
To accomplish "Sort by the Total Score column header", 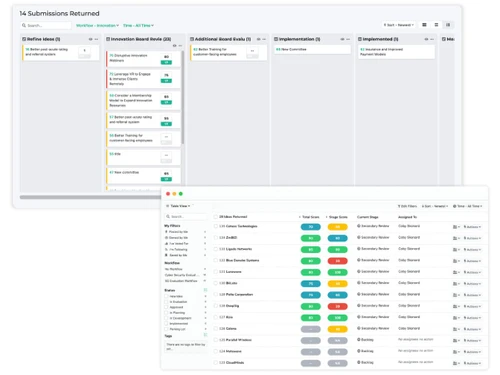I will (309, 217).
